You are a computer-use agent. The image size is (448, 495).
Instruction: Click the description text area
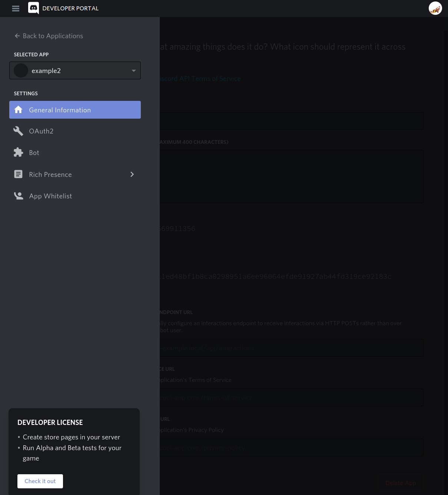[291, 176]
